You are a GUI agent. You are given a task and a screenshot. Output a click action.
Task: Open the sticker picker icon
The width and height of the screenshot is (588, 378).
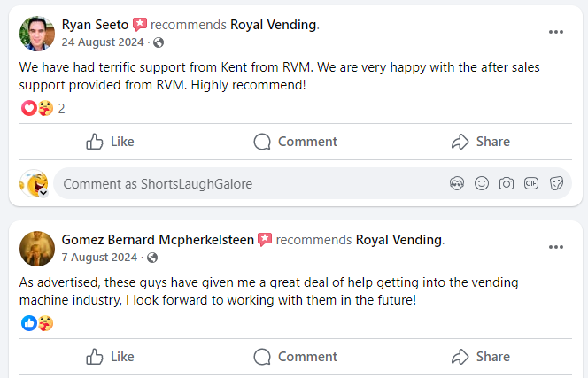pyautogui.click(x=556, y=183)
